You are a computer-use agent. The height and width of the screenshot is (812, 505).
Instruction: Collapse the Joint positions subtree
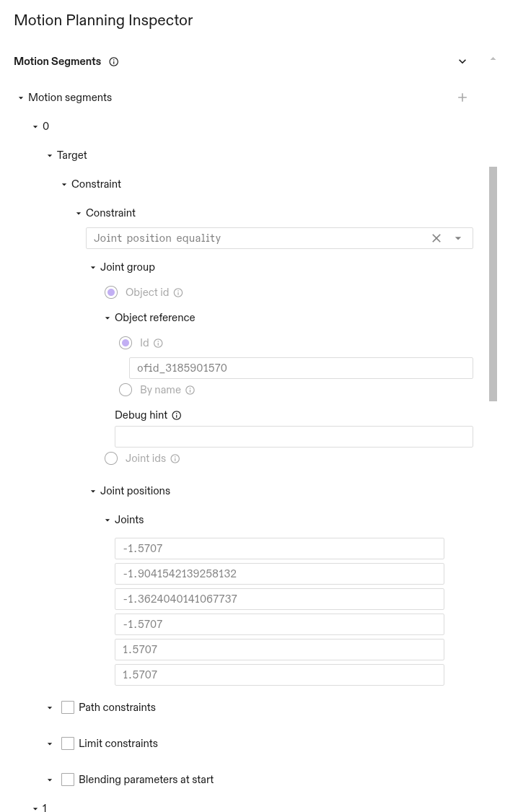pos(93,491)
